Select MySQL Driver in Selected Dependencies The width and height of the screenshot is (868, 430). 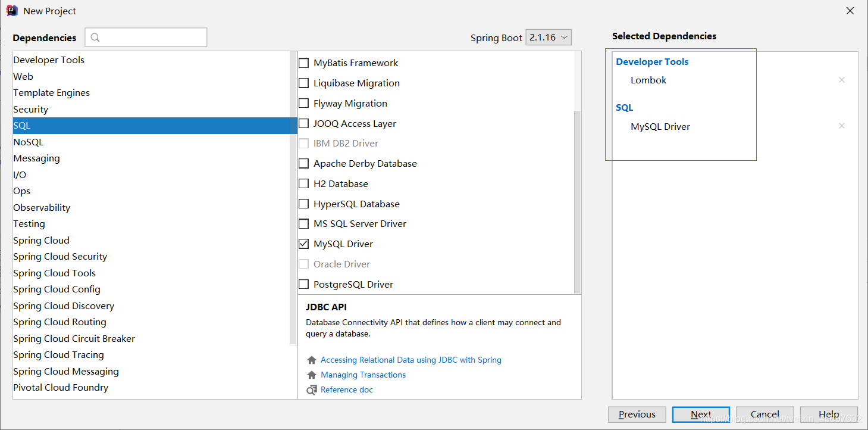point(660,127)
